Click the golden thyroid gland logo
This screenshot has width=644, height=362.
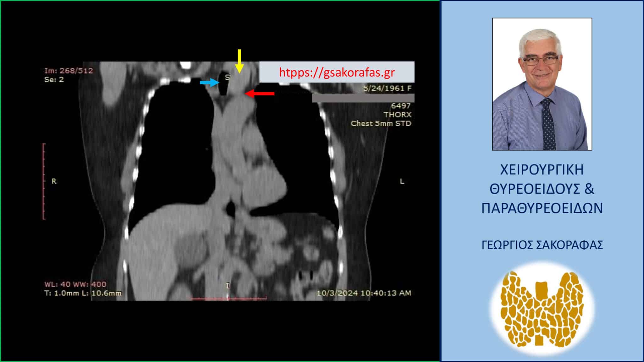coord(542,308)
